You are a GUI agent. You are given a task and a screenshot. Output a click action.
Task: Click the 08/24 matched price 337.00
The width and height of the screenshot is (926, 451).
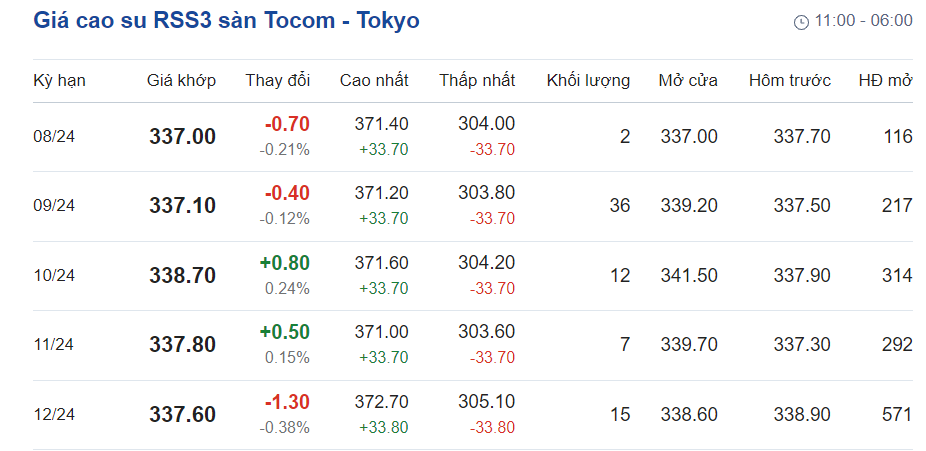click(183, 137)
